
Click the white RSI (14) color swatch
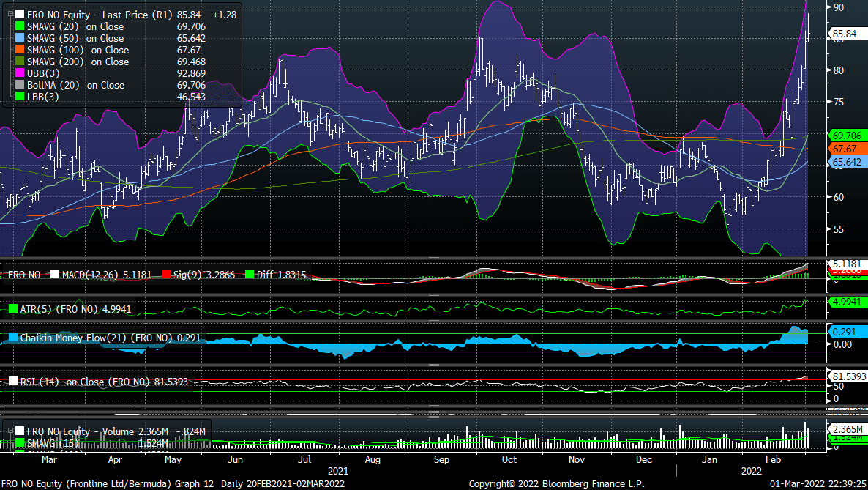(12, 382)
